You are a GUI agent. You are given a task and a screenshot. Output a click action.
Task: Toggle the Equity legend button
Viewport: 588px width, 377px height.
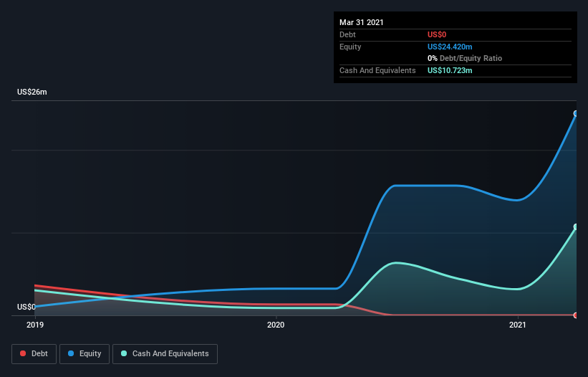pyautogui.click(x=85, y=354)
